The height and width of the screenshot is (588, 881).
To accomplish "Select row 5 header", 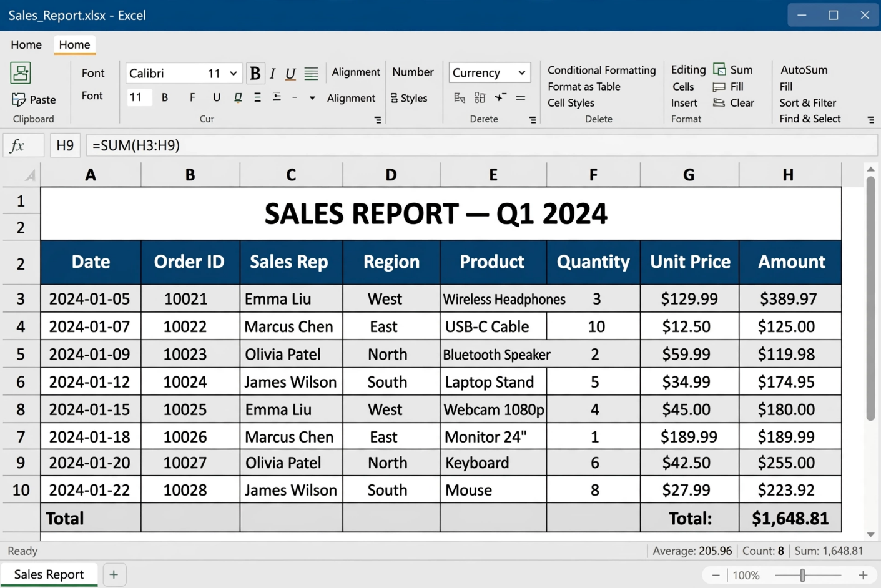I will tap(21, 355).
